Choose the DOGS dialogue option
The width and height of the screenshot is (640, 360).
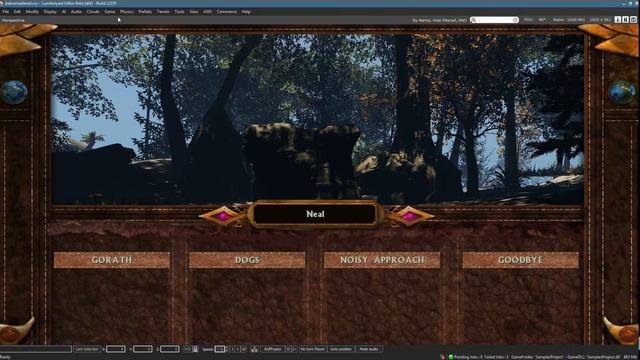coord(247,260)
